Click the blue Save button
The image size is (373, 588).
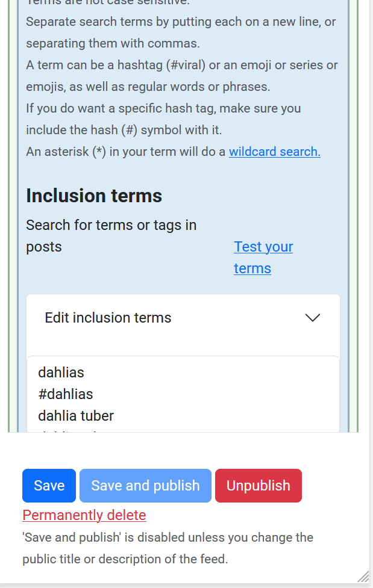(49, 486)
